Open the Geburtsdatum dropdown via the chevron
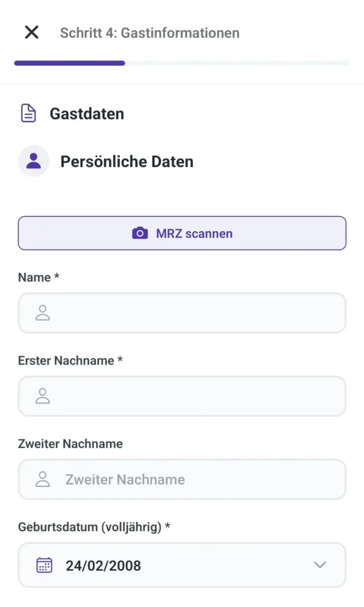364x607 pixels. tap(320, 564)
